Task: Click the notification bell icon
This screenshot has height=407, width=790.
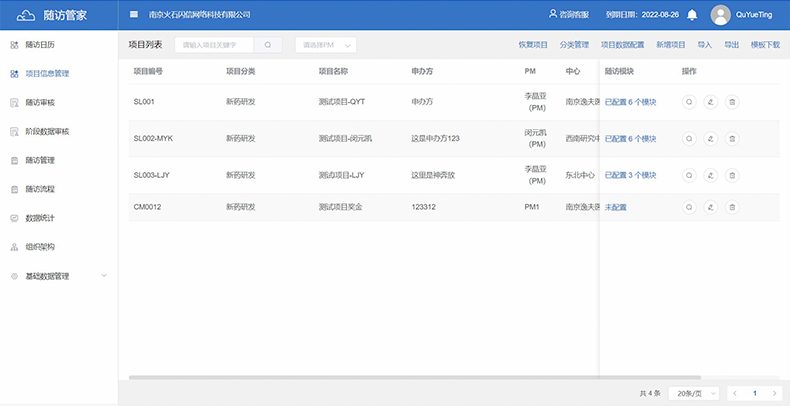Action: coord(691,15)
